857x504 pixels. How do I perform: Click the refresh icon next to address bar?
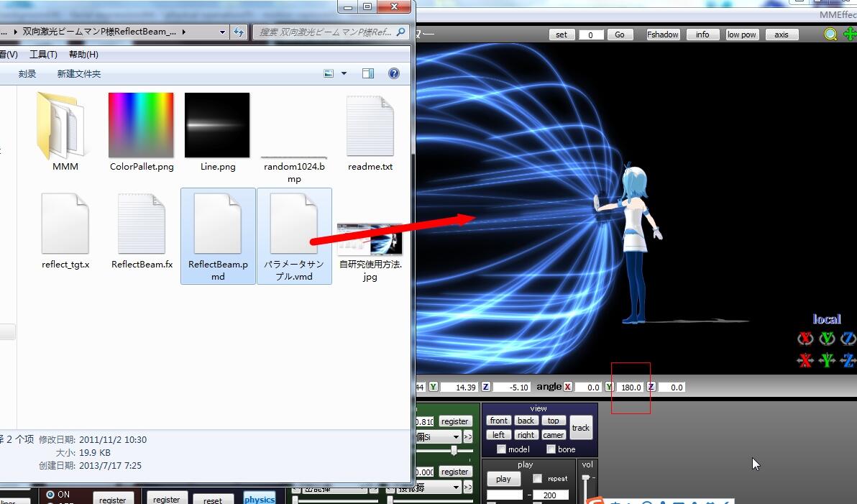click(x=239, y=32)
